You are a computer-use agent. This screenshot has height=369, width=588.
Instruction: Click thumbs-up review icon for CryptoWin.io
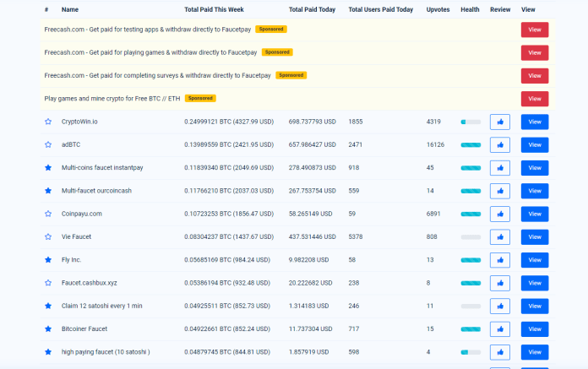pyautogui.click(x=499, y=122)
